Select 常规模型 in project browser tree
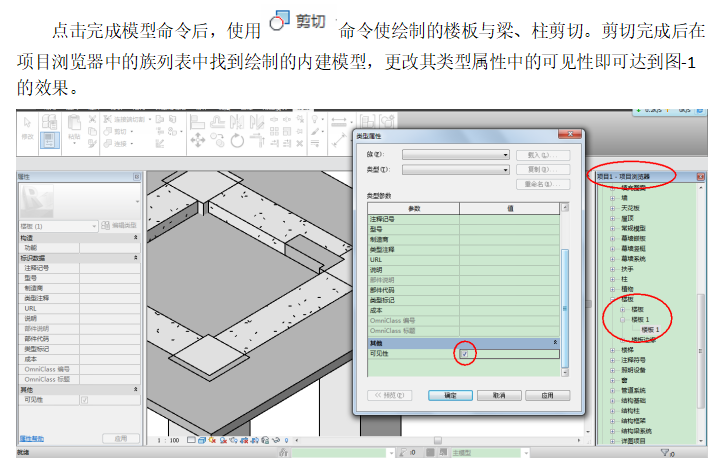 (x=633, y=228)
